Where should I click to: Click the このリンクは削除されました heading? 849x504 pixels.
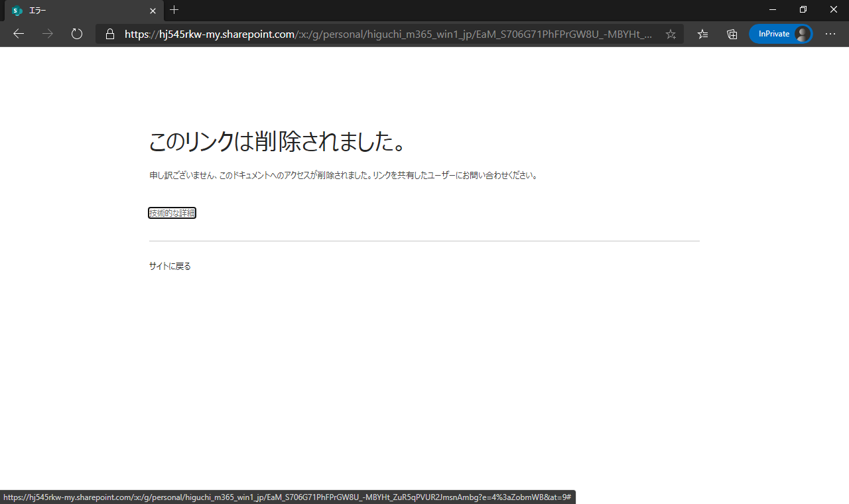[x=277, y=141]
